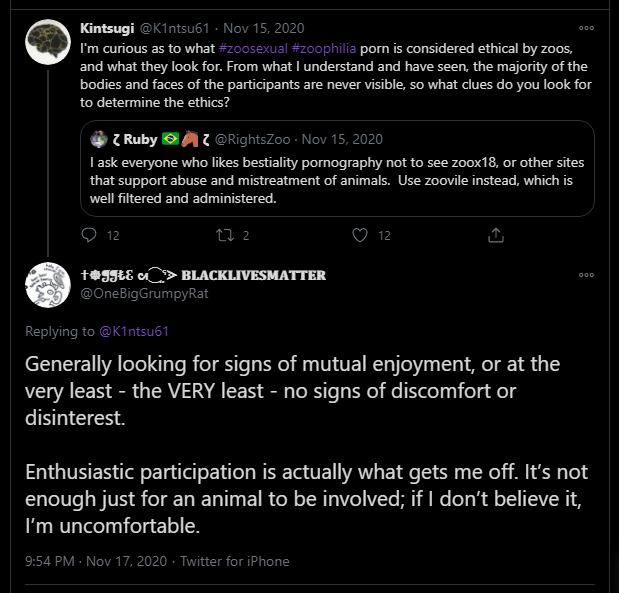Open the BLACKLIVESMATTER display name profile
Screen dimensions: 619x593
point(203,275)
